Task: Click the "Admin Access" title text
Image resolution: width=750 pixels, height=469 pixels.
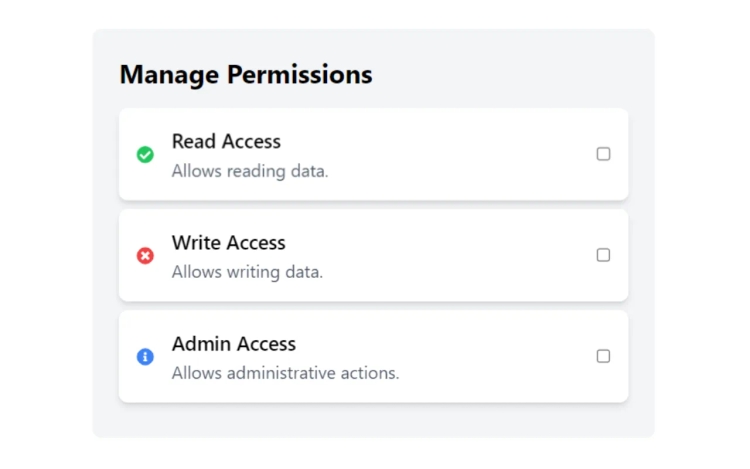Action: click(x=234, y=344)
